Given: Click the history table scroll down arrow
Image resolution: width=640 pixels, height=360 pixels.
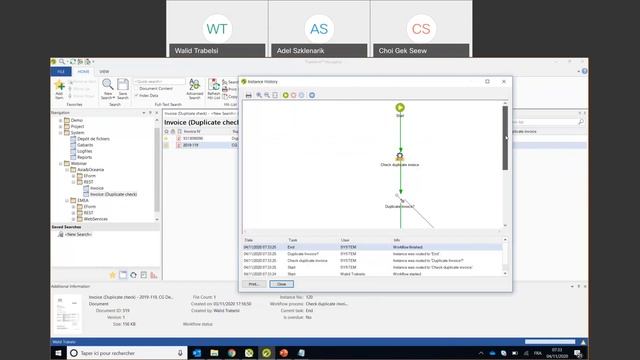Looking at the screenshot, I should [x=505, y=273].
